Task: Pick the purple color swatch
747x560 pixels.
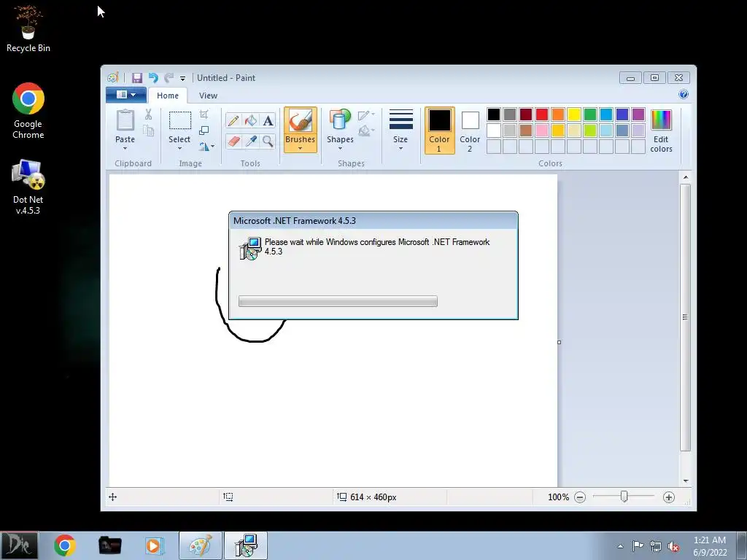Action: coord(638,114)
